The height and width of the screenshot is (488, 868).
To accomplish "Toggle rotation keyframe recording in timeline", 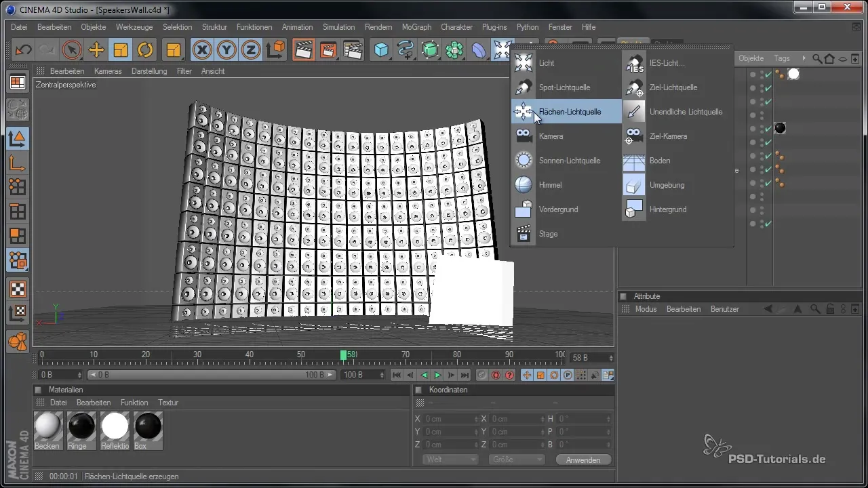I will [x=554, y=375].
